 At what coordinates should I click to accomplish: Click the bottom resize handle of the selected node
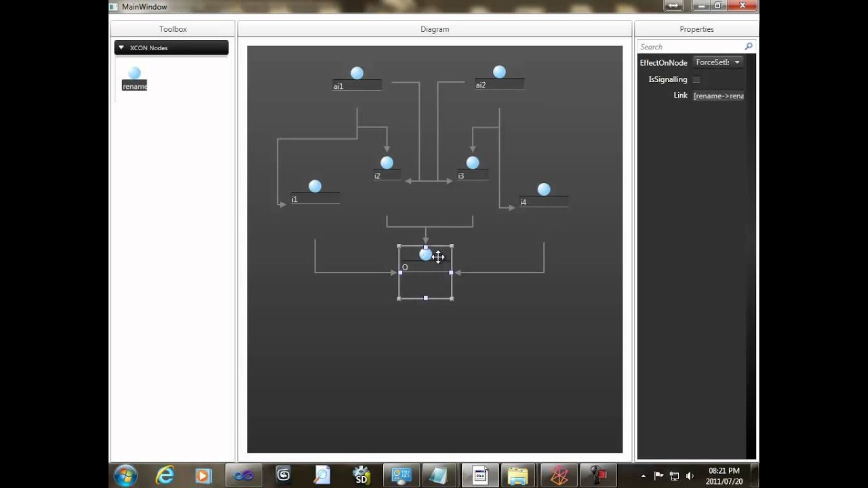[x=425, y=298]
